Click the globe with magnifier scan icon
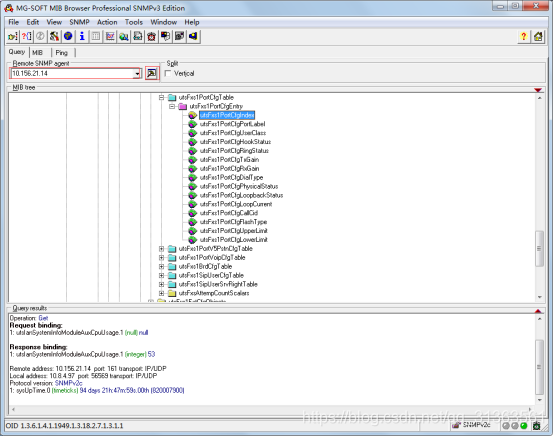 tap(124, 36)
